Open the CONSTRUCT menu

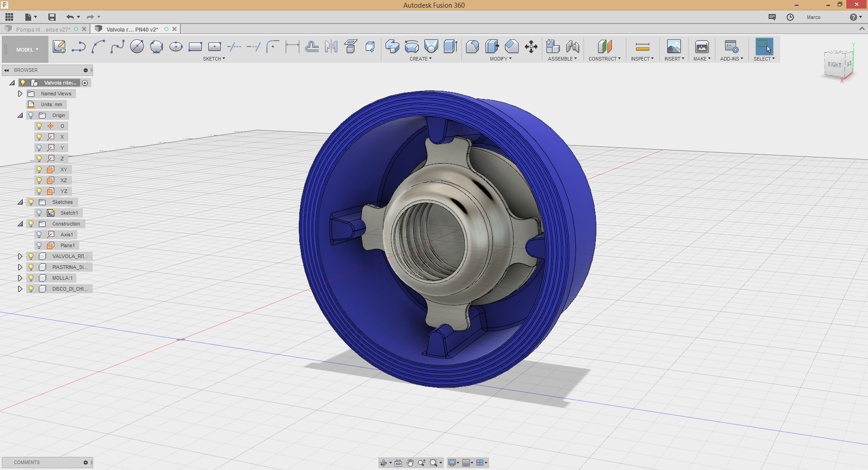tap(604, 59)
